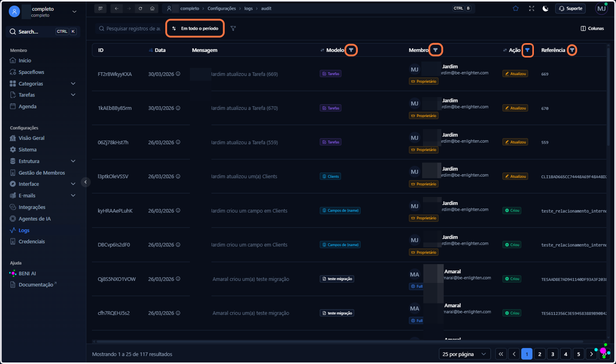This screenshot has width=616, height=364.
Task: Jump to first page with double-left arrows
Action: [x=501, y=354]
